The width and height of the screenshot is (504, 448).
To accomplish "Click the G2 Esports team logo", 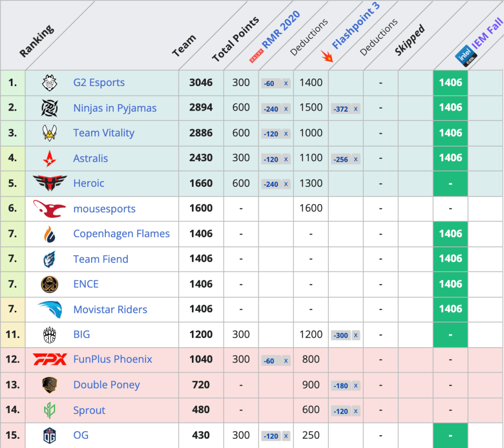I will [x=50, y=83].
